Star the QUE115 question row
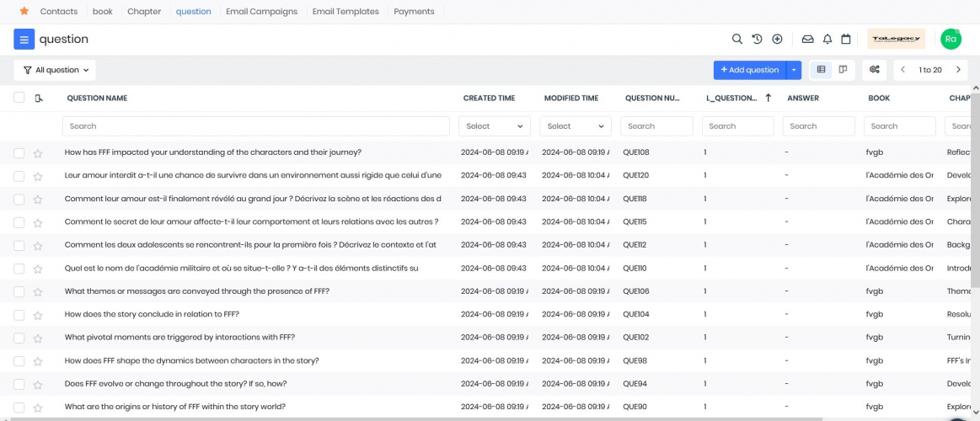Image resolution: width=980 pixels, height=421 pixels. (38, 223)
